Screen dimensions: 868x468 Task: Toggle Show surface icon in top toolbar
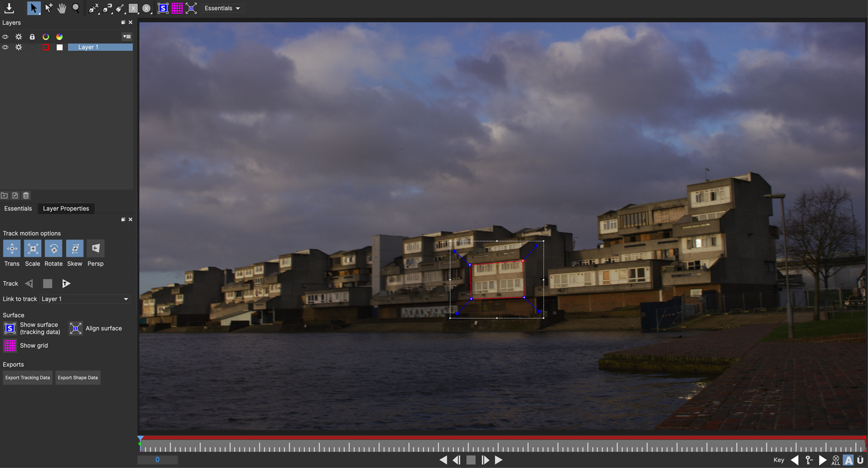163,8
